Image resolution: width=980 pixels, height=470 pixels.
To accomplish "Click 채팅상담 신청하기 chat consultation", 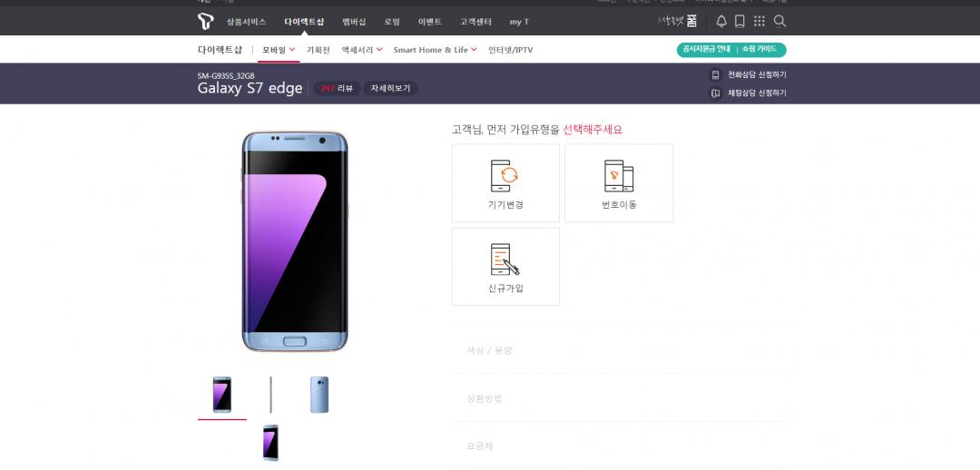I will [748, 93].
